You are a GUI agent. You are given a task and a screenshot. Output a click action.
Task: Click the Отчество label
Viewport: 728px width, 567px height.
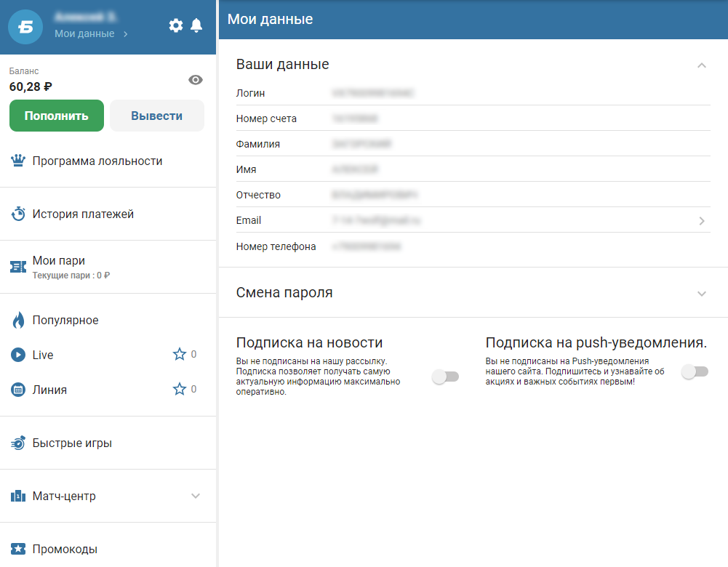pyautogui.click(x=258, y=195)
